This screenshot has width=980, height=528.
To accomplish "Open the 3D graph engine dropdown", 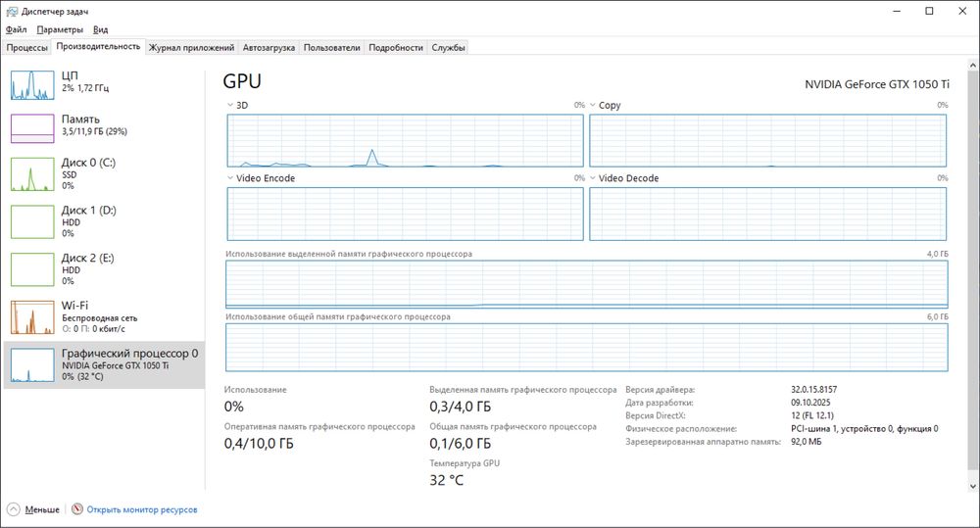I will (231, 105).
